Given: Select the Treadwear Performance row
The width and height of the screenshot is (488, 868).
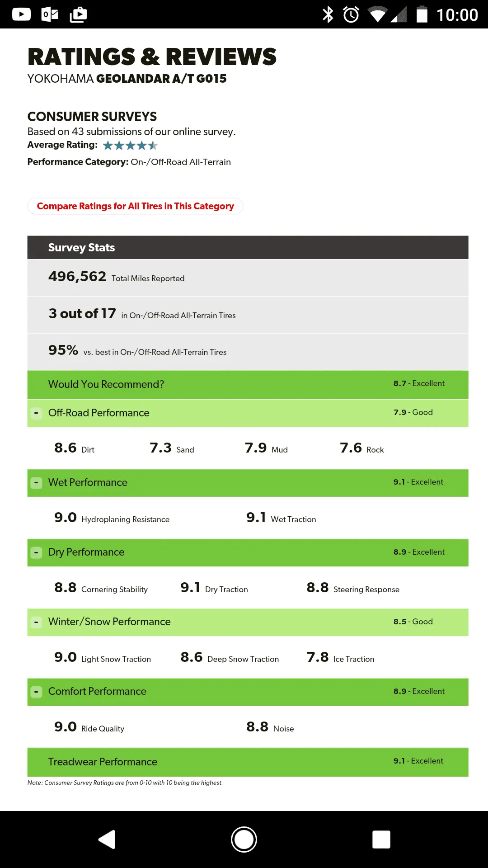Looking at the screenshot, I should pos(248,762).
